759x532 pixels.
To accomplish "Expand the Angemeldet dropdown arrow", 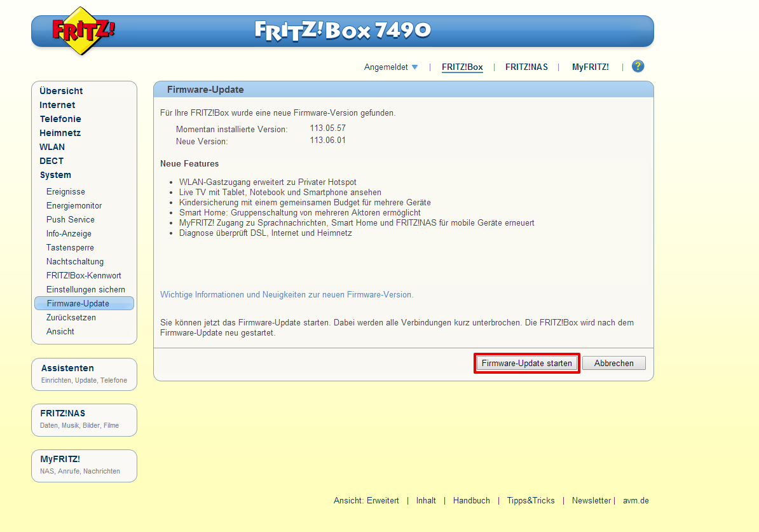I will tap(414, 67).
